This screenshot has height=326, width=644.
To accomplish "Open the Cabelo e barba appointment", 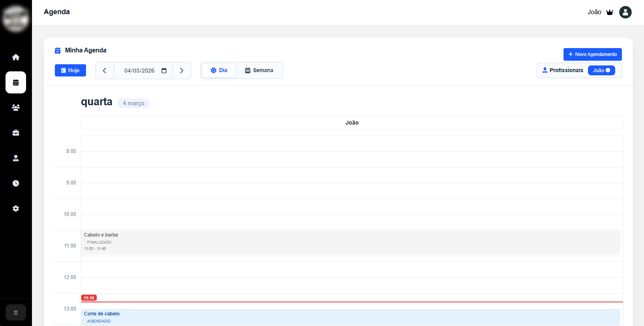I will (x=350, y=242).
